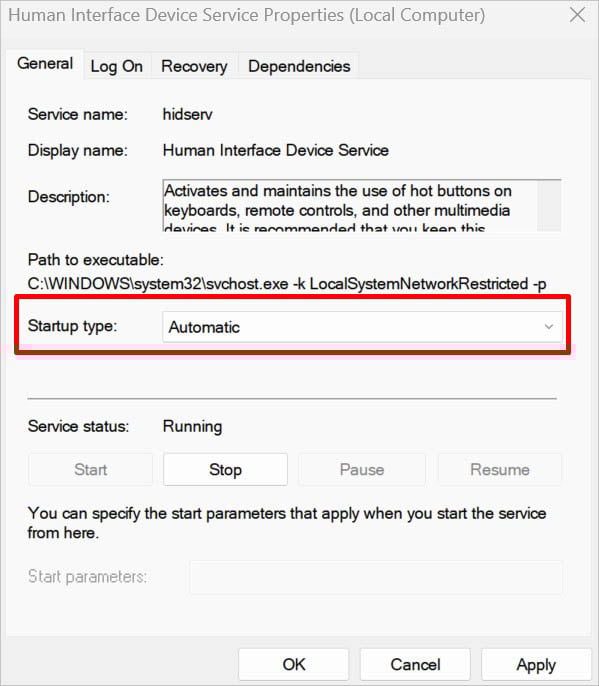Click the OK button

pyautogui.click(x=294, y=665)
